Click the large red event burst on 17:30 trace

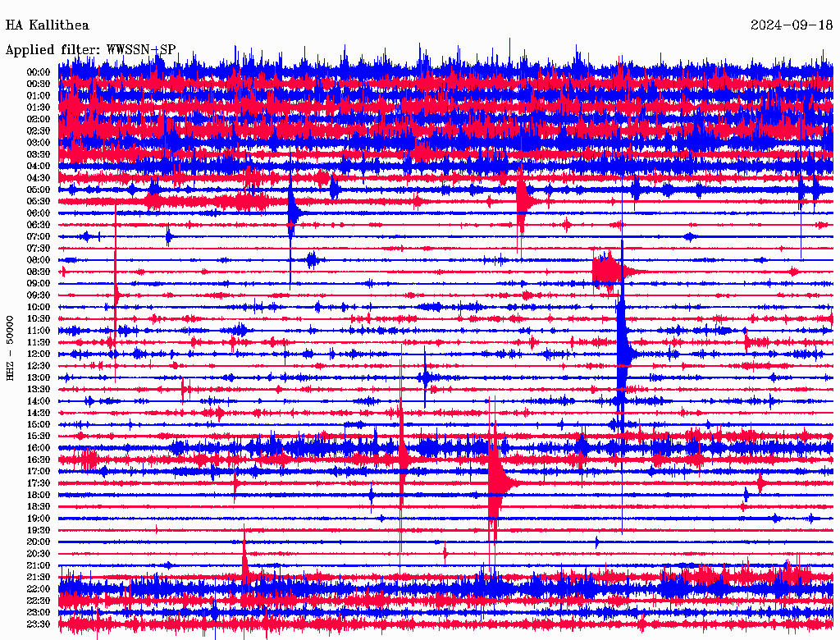[x=496, y=482]
